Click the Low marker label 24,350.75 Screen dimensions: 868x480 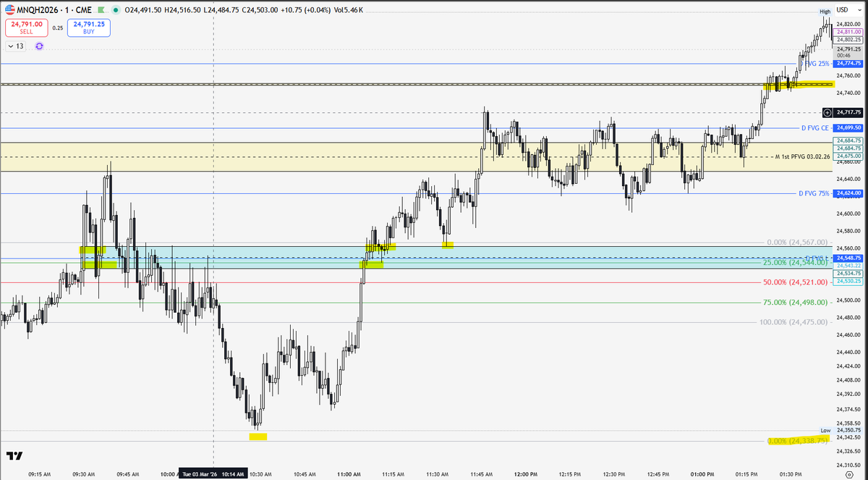848,430
